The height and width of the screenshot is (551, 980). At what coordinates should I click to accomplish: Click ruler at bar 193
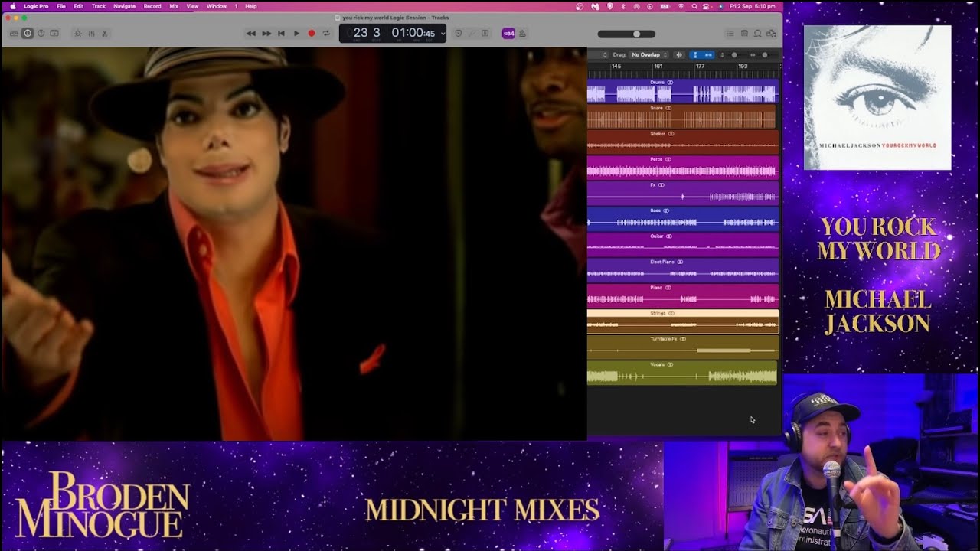(x=743, y=67)
